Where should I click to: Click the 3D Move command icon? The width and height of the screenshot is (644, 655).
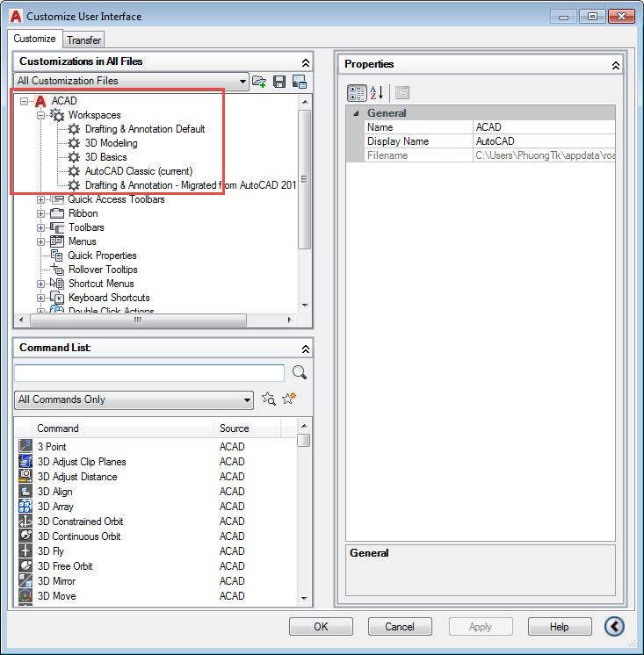25,595
